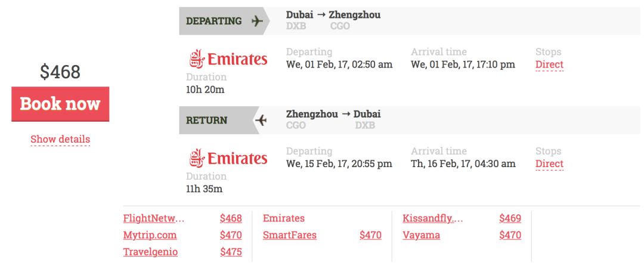Click the Emirates logo on departing flight
Image resolution: width=644 pixels, height=265 pixels.
click(228, 58)
